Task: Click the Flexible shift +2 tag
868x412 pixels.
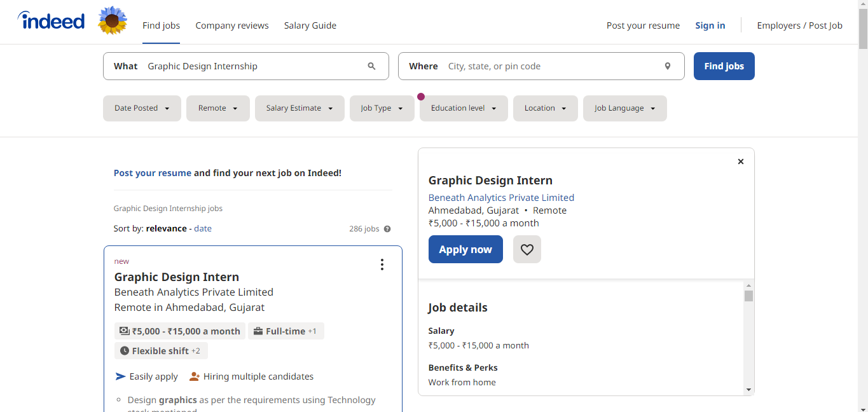Action: [x=161, y=351]
